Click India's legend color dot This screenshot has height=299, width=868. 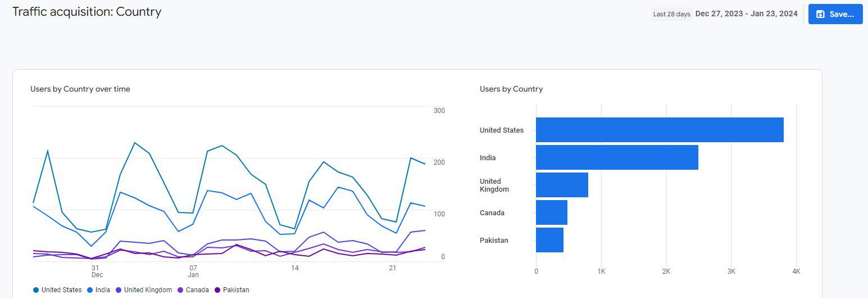[x=90, y=290]
